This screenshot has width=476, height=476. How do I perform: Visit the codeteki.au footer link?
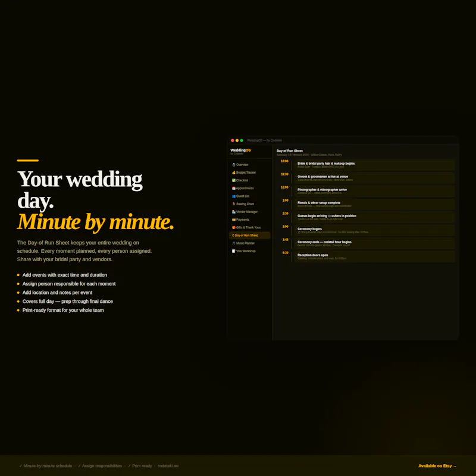click(x=168, y=466)
